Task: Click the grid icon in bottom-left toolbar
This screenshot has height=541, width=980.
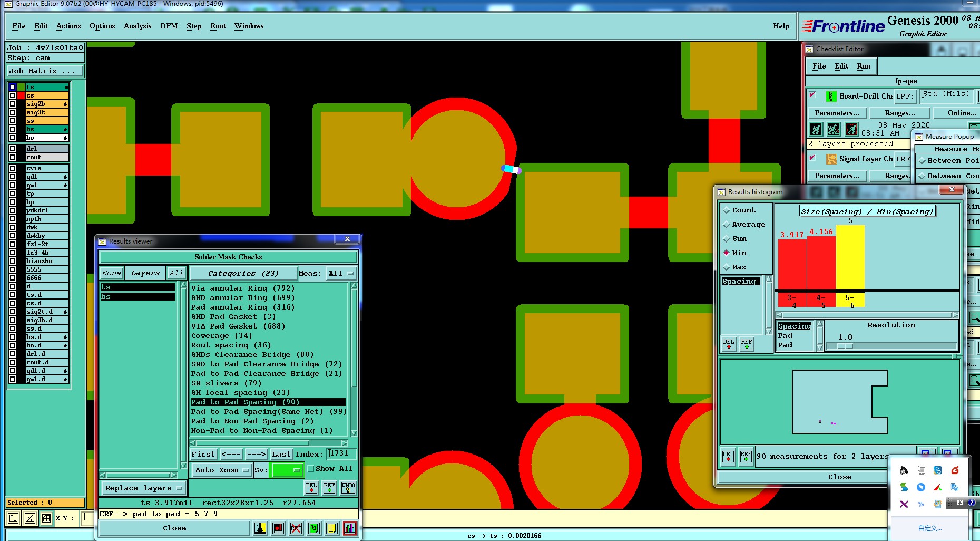Action: 46,518
